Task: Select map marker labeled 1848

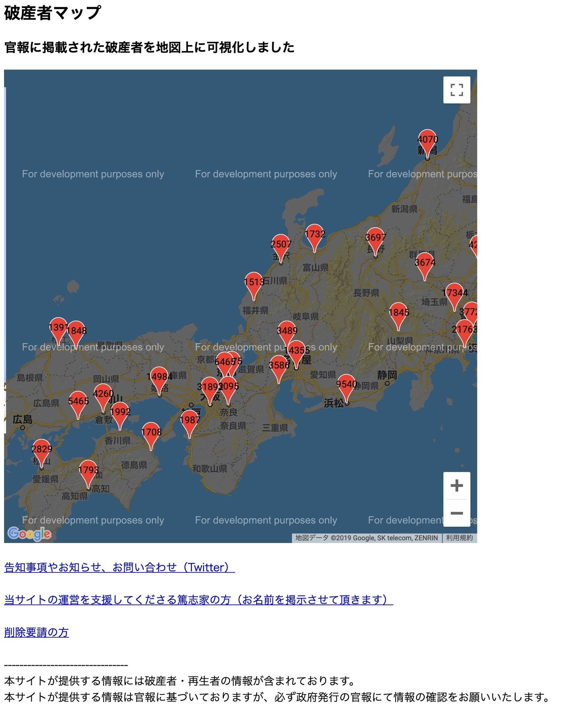Action: tap(76, 335)
